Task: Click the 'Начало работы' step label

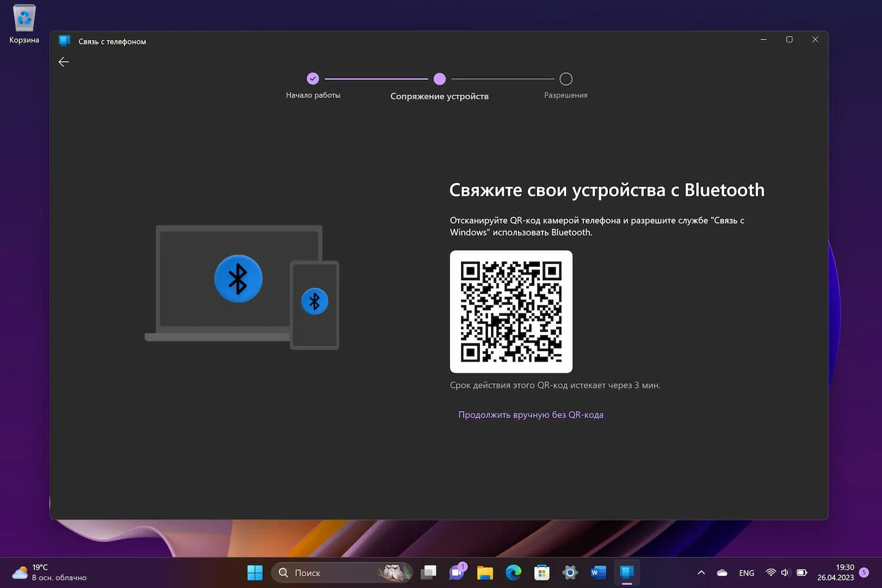Action: click(x=313, y=95)
